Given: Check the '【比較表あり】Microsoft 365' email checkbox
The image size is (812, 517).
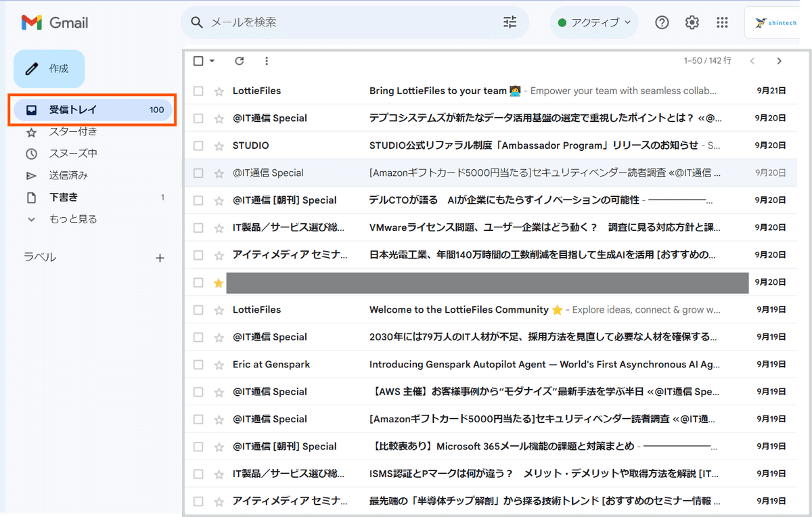Looking at the screenshot, I should [x=198, y=447].
